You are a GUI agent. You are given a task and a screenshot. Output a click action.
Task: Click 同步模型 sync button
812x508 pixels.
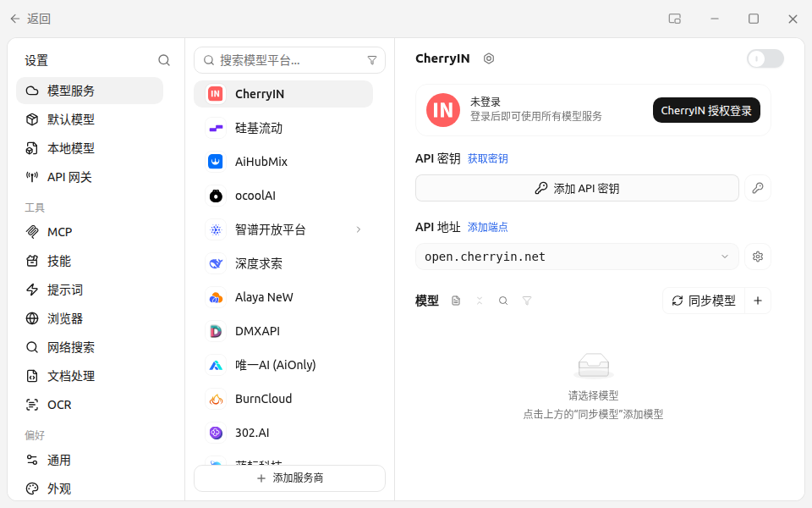704,301
